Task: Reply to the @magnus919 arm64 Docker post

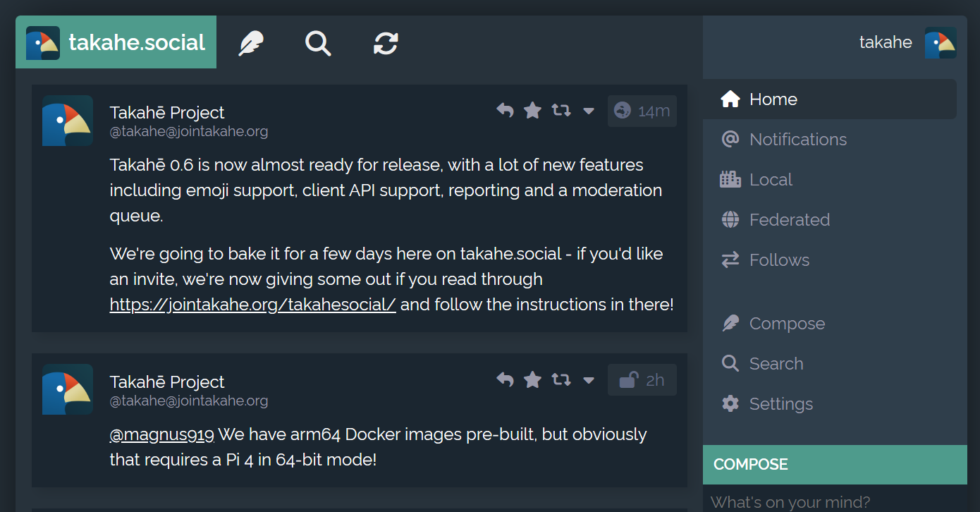Action: click(x=505, y=379)
